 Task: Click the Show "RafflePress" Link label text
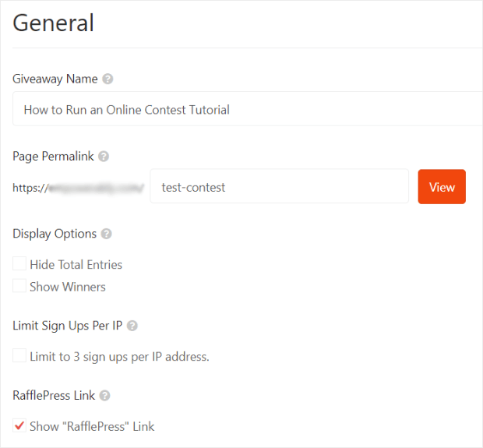click(92, 427)
